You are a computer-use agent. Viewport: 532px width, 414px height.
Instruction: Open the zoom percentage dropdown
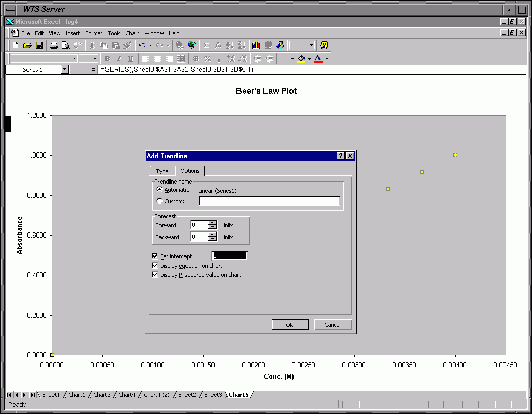pyautogui.click(x=311, y=45)
